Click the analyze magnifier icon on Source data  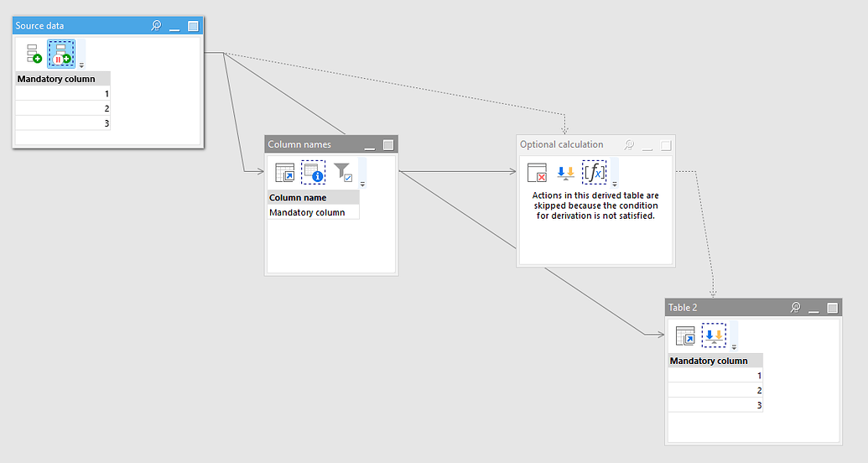click(x=156, y=25)
